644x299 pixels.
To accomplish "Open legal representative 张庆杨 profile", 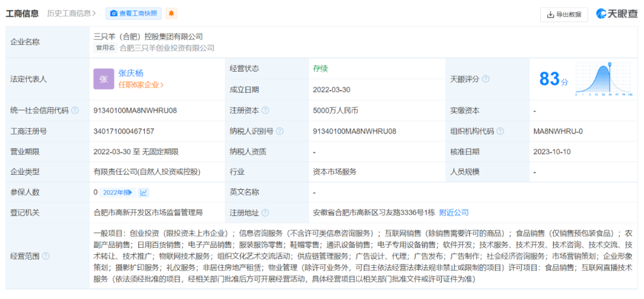I will tap(131, 73).
